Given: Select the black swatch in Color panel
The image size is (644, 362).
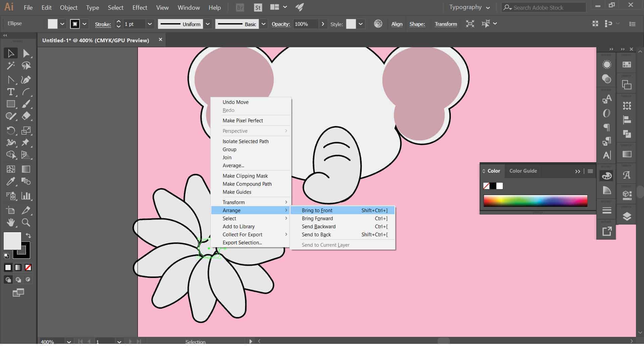Looking at the screenshot, I should 493,186.
